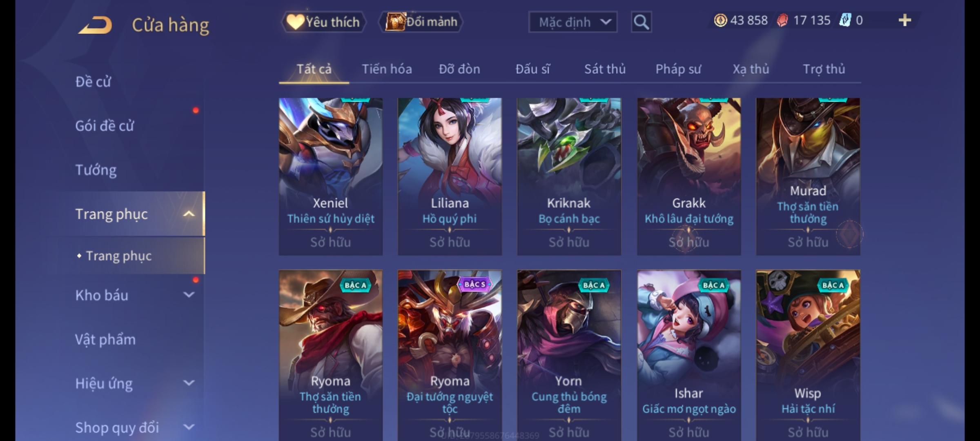Select Ryoma Đại tướng nguyệt tộc skin

450,355
